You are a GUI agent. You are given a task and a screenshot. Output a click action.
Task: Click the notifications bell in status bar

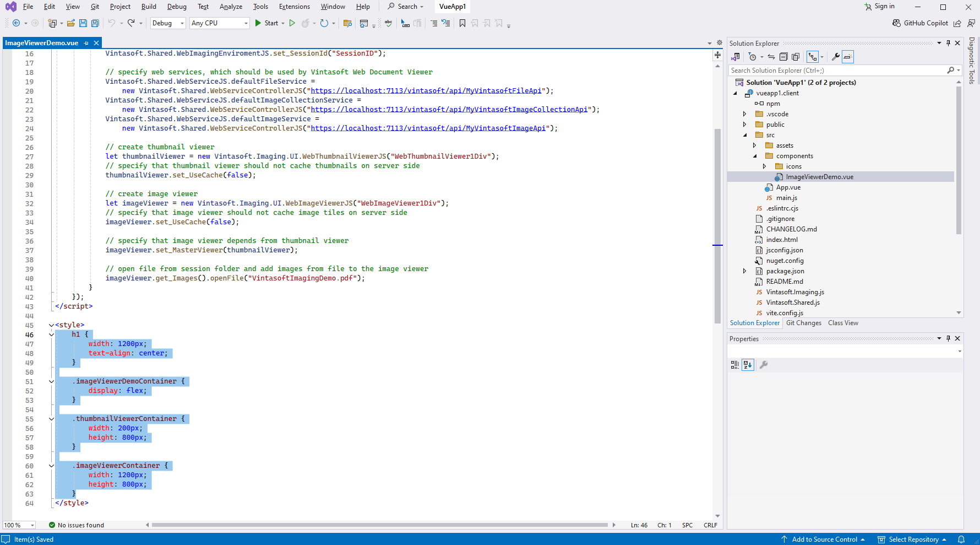click(961, 539)
